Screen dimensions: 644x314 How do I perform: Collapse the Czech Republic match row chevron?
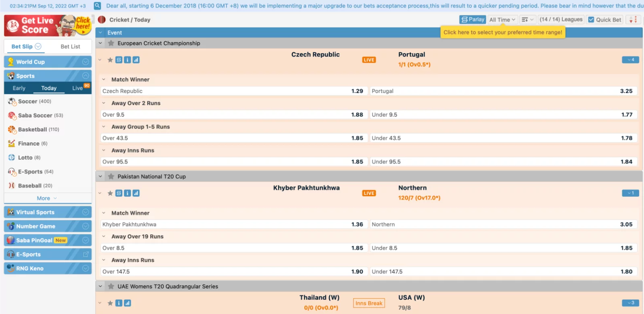coord(100,60)
